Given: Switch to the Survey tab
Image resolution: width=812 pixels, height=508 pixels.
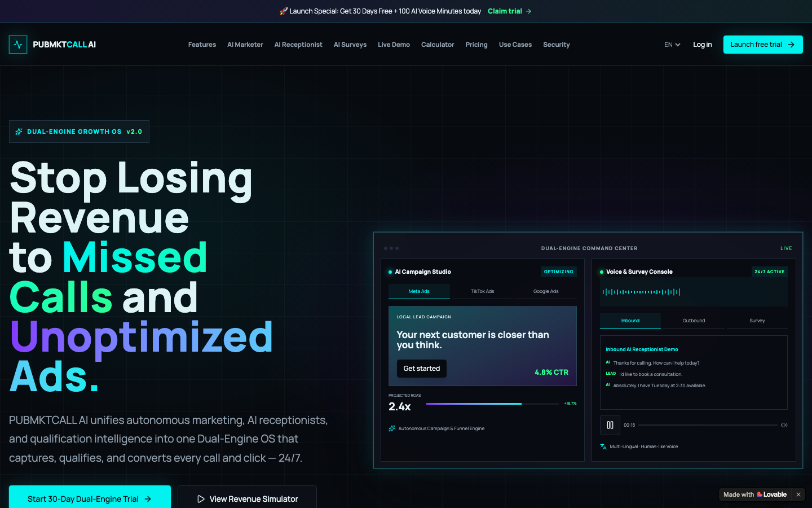Looking at the screenshot, I should (757, 321).
